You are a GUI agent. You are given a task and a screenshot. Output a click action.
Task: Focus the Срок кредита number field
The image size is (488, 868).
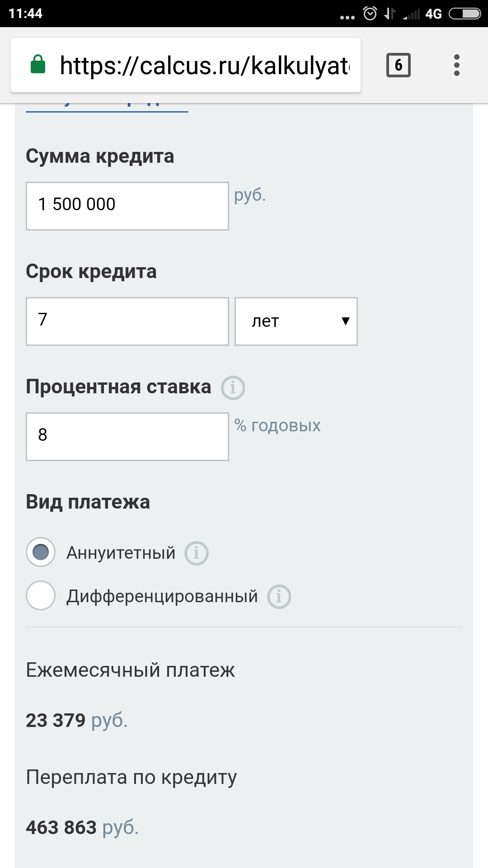(x=127, y=321)
